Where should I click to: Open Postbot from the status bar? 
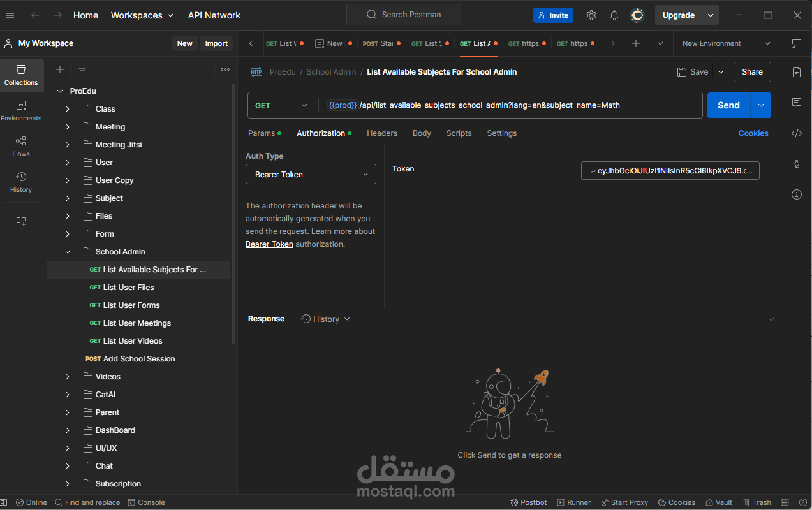528,502
